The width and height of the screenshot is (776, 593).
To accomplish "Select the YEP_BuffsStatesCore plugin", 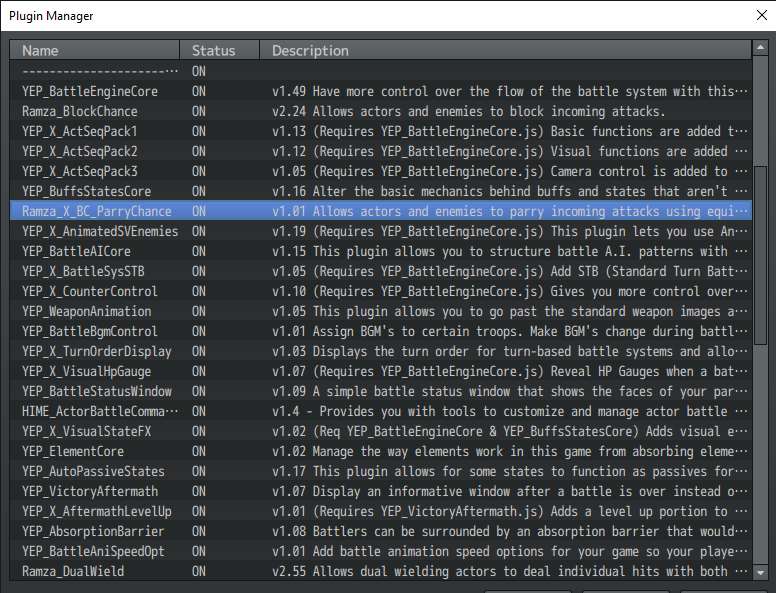I will 381,191.
